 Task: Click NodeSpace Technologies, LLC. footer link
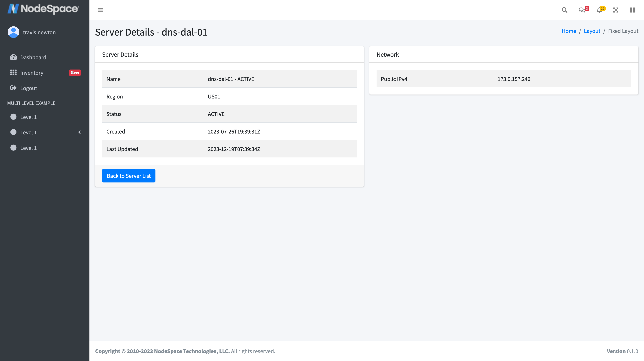[192, 351]
